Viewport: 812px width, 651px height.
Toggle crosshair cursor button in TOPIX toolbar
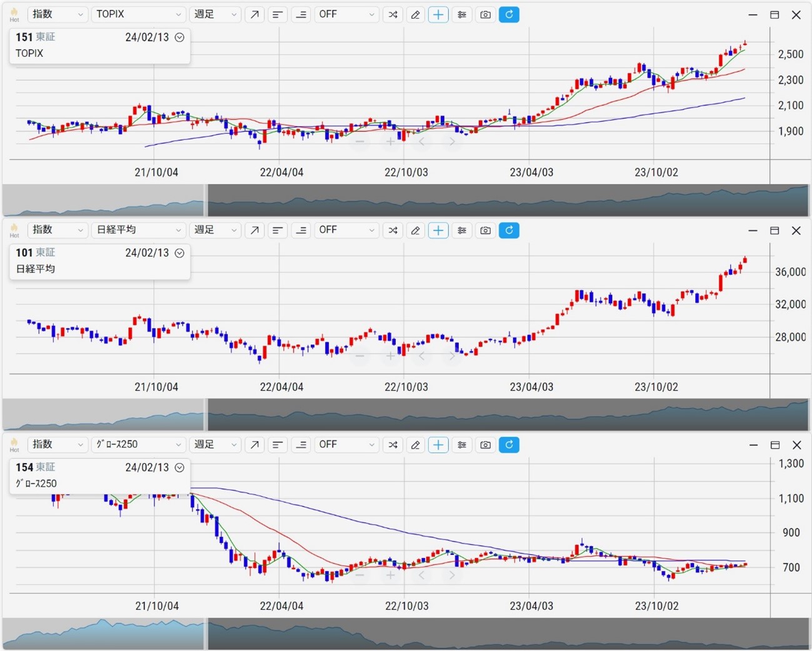pyautogui.click(x=438, y=14)
